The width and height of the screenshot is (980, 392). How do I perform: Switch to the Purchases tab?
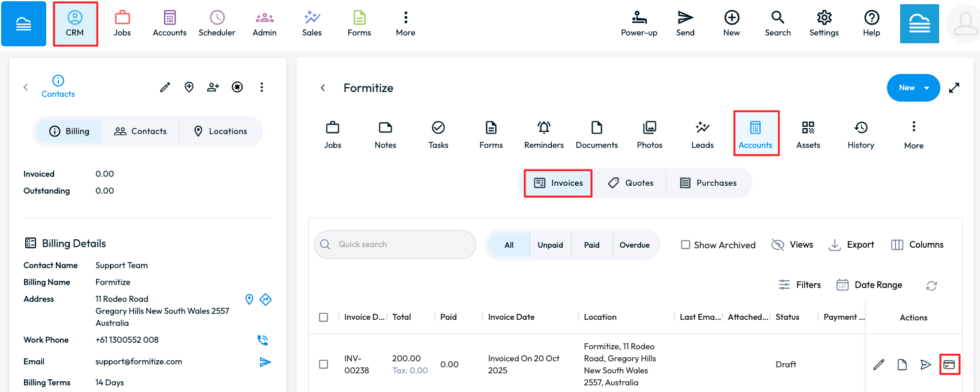[x=708, y=183]
